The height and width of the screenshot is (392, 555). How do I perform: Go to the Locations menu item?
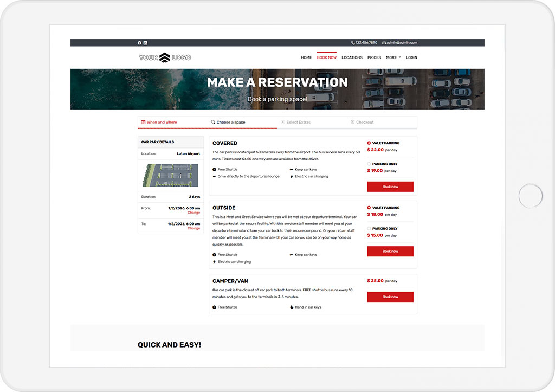[352, 57]
